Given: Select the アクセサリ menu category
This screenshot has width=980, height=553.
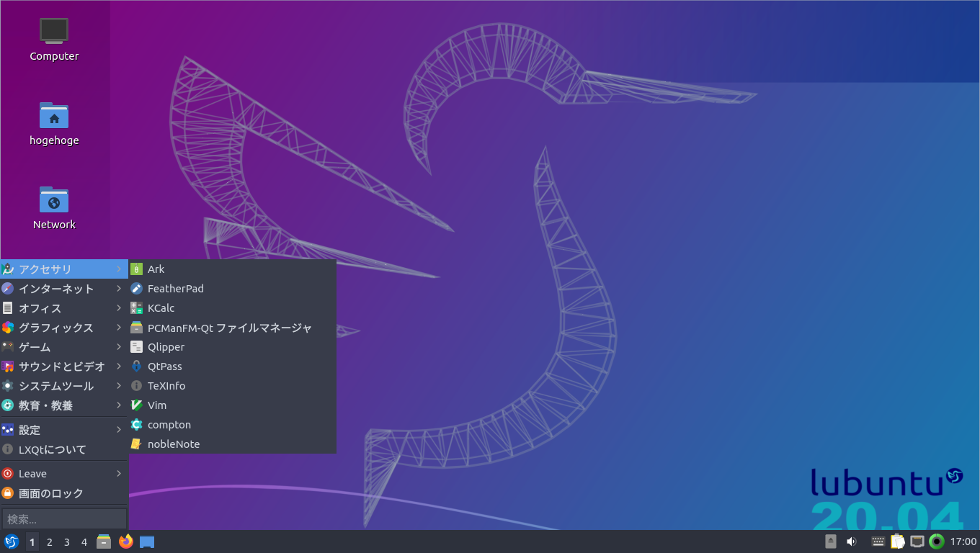Looking at the screenshot, I should [64, 269].
